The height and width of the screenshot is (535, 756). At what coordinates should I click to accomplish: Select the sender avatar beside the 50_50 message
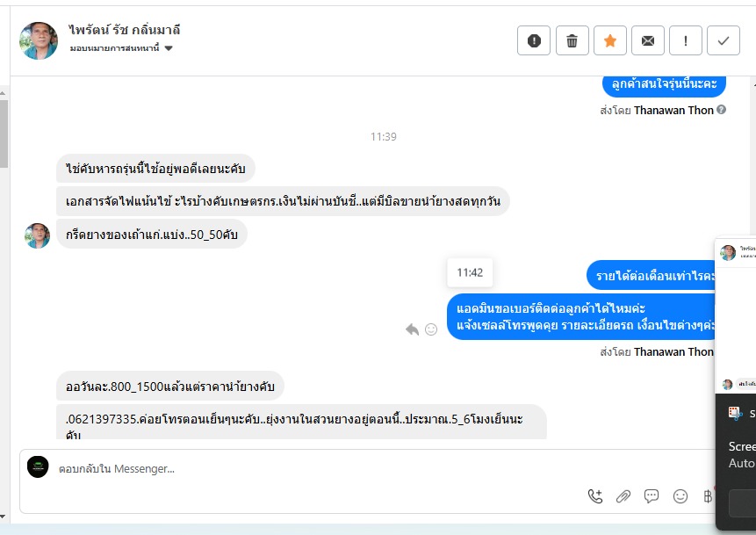[x=38, y=235]
